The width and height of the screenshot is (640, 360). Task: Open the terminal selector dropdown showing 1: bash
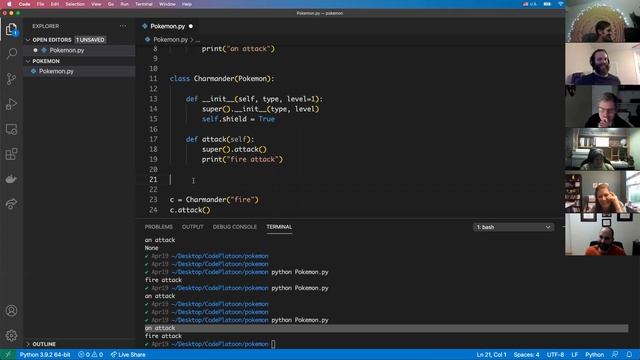(x=513, y=227)
